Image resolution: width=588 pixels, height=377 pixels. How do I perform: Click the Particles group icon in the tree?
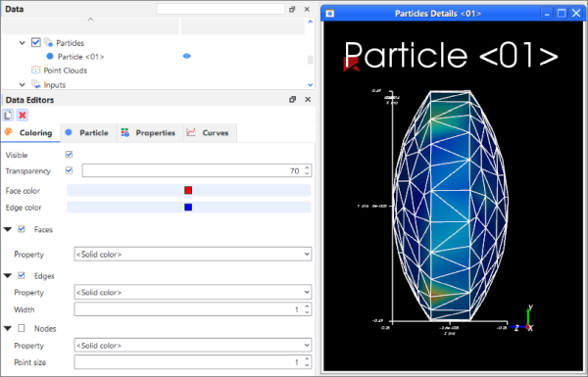point(48,42)
